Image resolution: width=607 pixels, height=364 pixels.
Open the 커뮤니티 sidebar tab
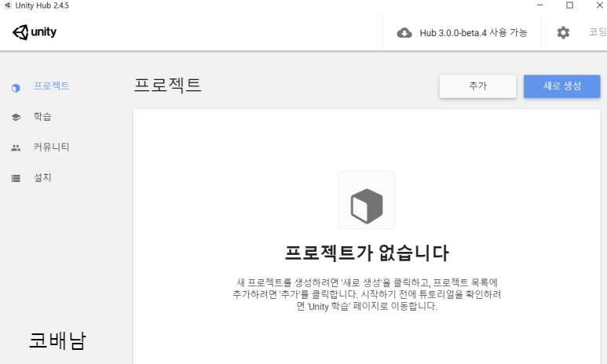(x=52, y=147)
